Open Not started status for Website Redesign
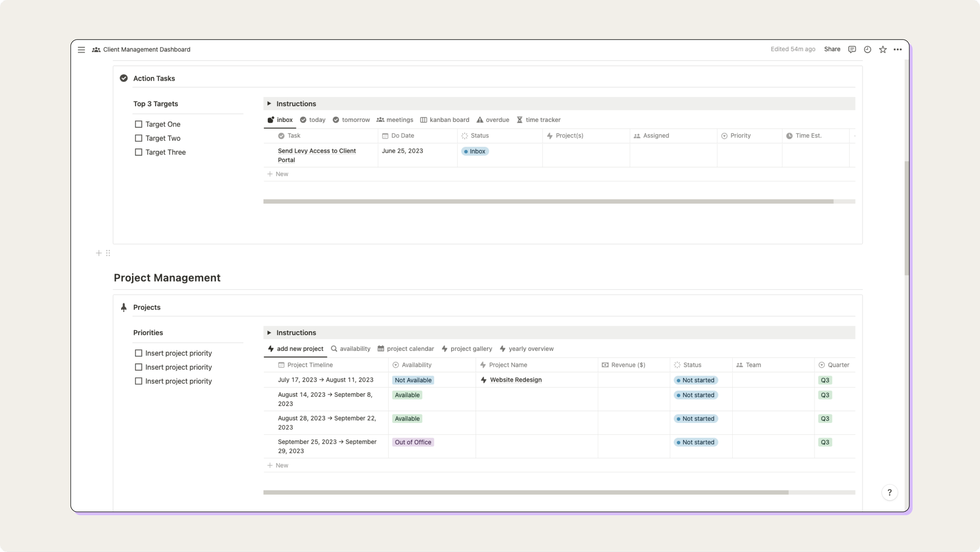 tap(695, 380)
